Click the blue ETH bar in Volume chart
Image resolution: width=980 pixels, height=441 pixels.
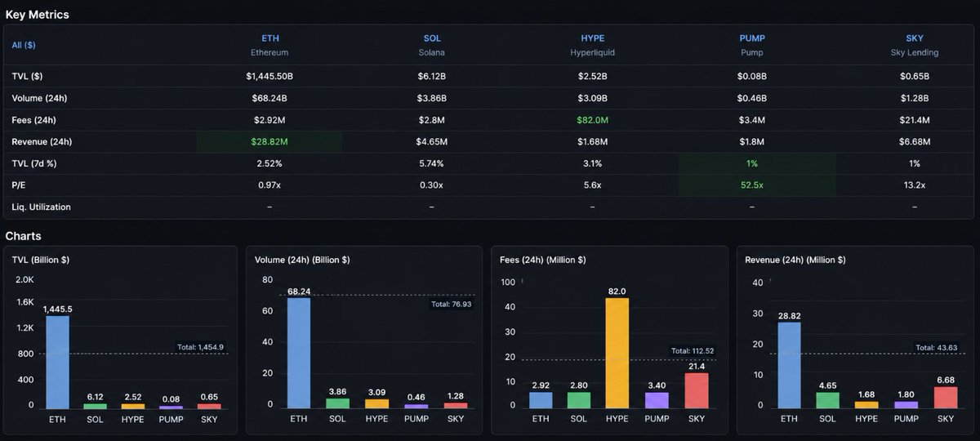(x=299, y=353)
